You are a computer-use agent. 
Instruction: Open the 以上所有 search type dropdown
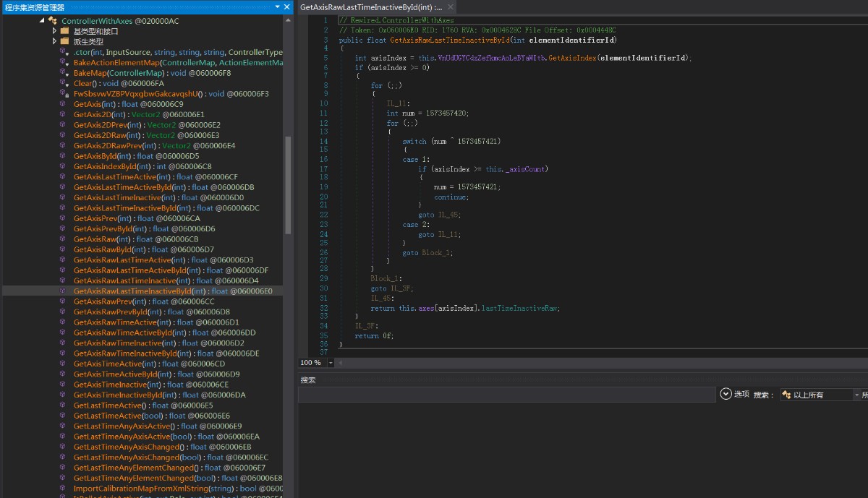(x=857, y=395)
